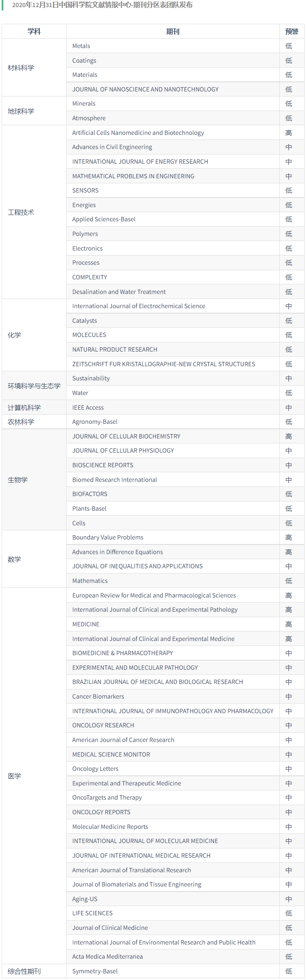Click the Symmetry-Basel journal entry
The width and height of the screenshot is (306, 980).
click(95, 971)
